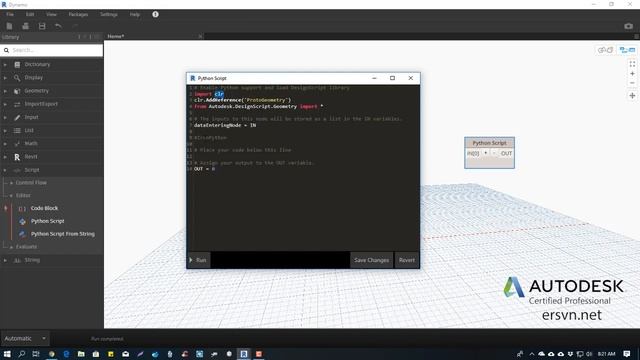Click the Save Changes button
The image size is (640, 360).
click(371, 260)
